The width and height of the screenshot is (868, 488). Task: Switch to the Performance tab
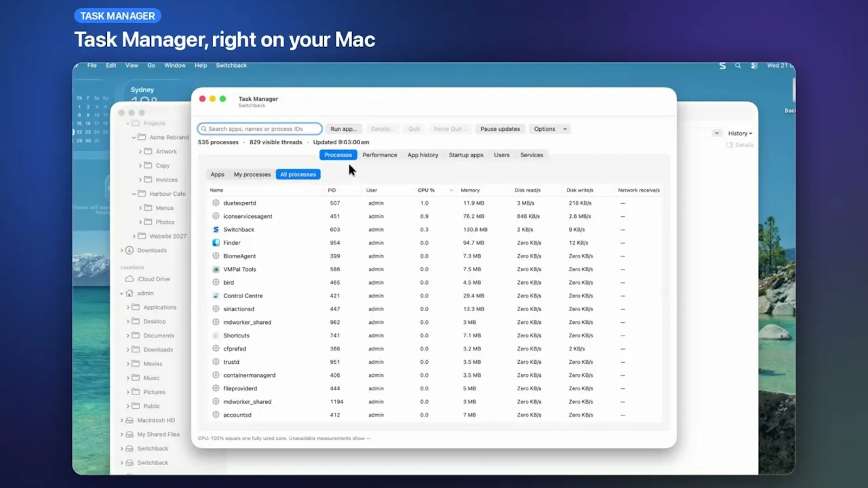380,155
